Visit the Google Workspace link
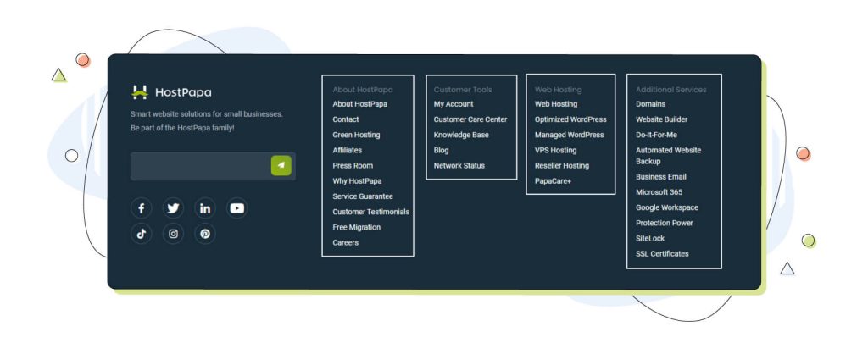This screenshot has height=343, width=868. 667,208
